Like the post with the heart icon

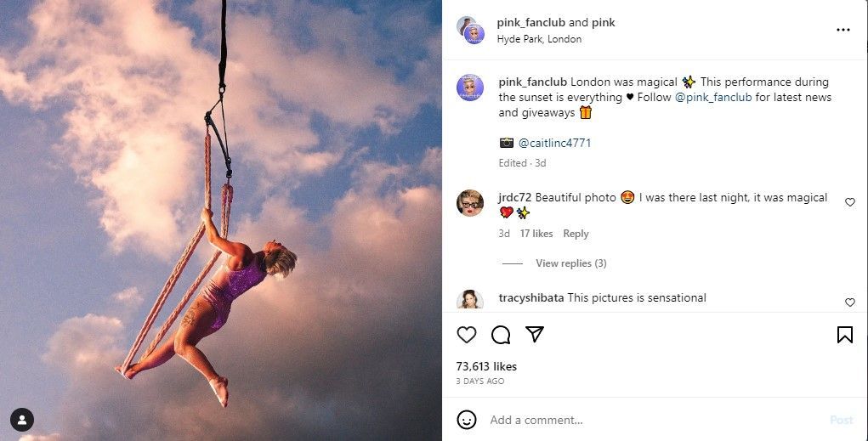click(x=467, y=335)
